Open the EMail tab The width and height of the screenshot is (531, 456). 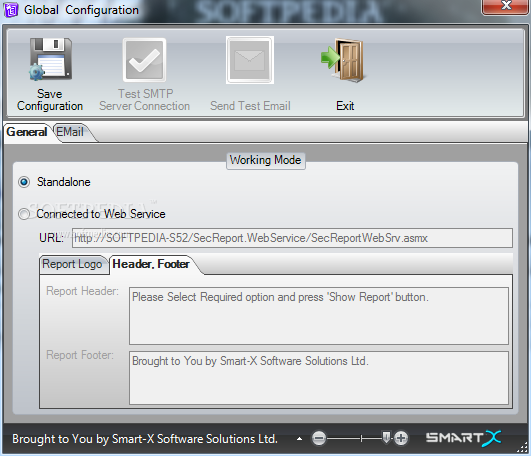[x=70, y=132]
